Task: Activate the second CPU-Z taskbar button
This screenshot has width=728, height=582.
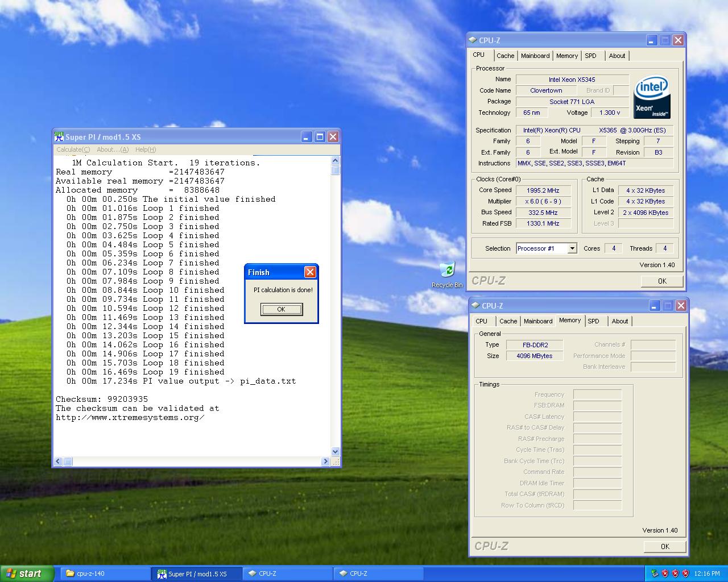Action: click(x=379, y=573)
